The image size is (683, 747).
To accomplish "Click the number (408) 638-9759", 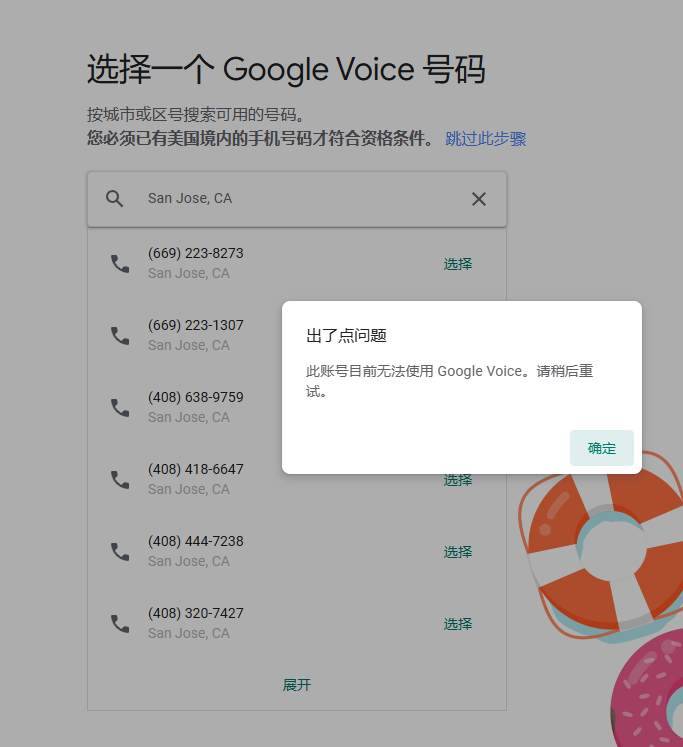I will click(196, 397).
